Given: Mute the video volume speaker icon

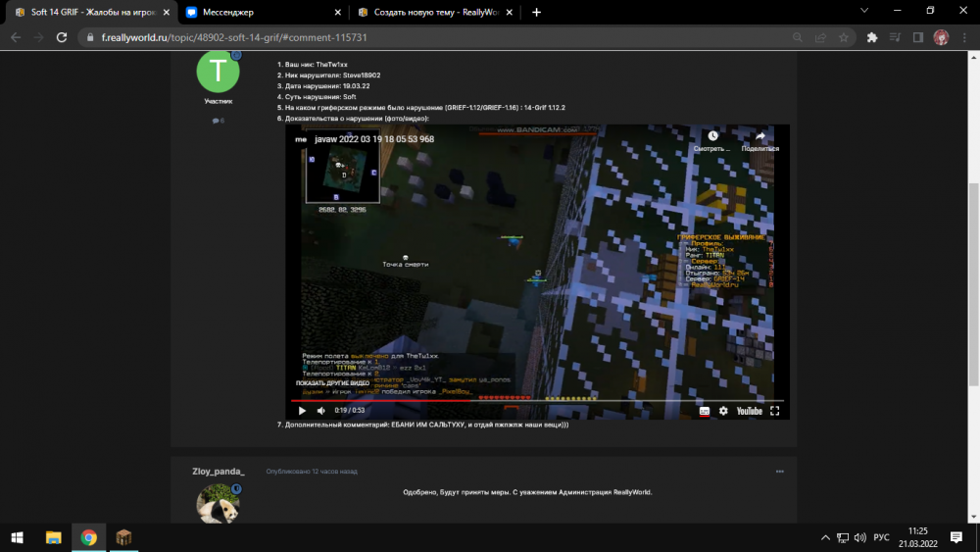Looking at the screenshot, I should click(320, 411).
